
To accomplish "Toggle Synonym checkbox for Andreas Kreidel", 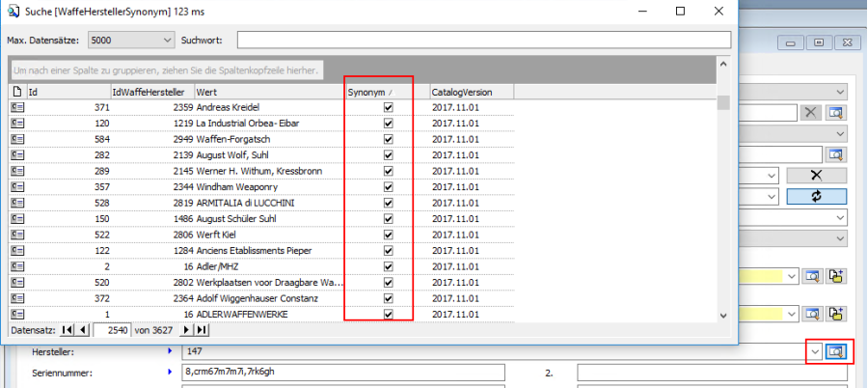I will (389, 107).
